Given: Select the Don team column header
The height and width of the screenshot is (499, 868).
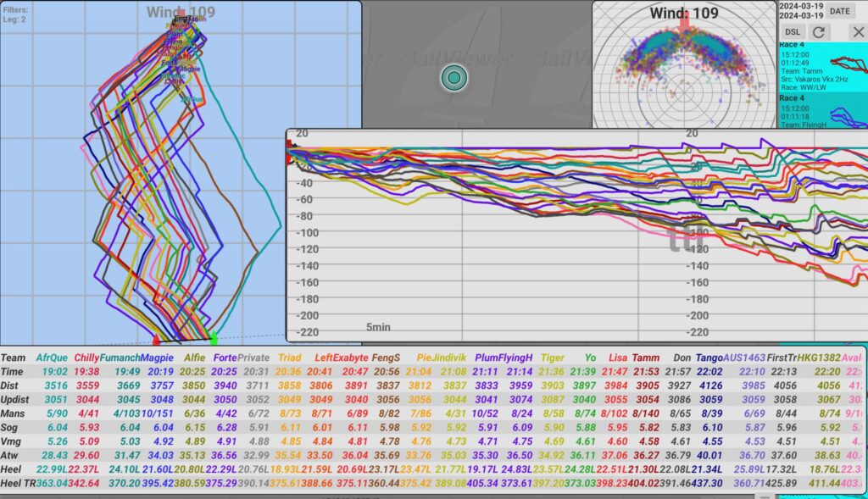Looking at the screenshot, I should click(x=682, y=358).
